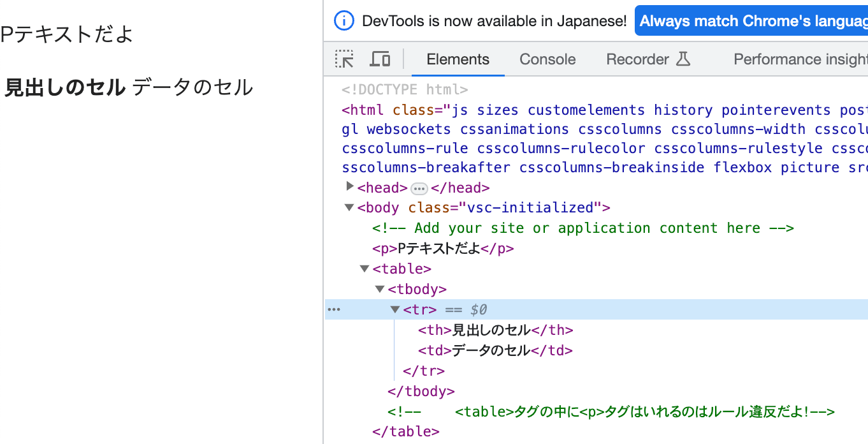Click the flask icon beside Recorder
This screenshot has width=868, height=444.
(683, 59)
